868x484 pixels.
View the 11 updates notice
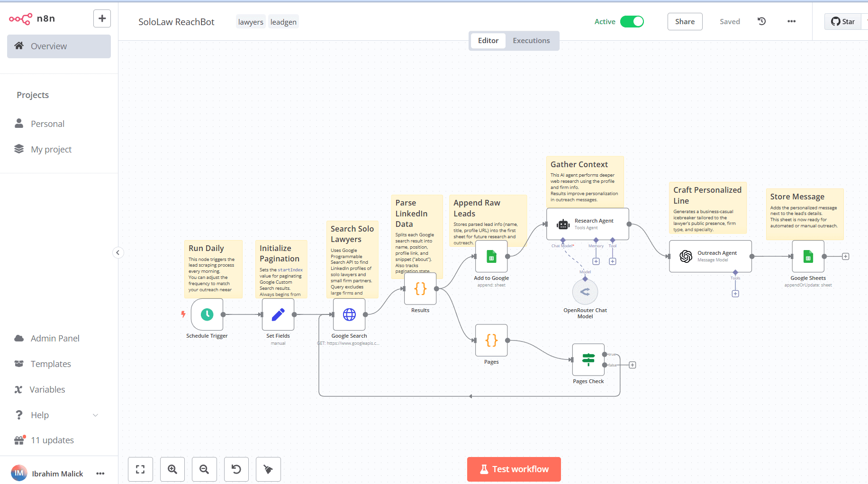(x=59, y=440)
